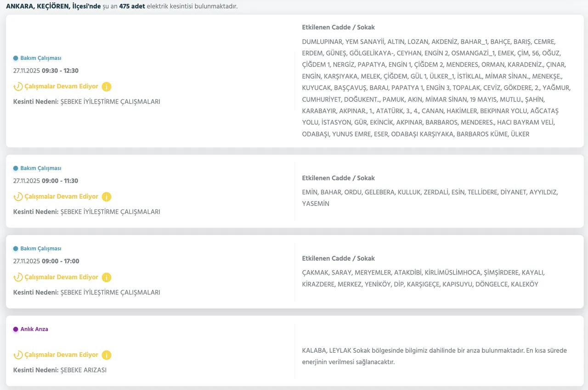The image size is (588, 390).
Task: Click the ŞEBEKE ARIZASI outage reason text
Action: pos(83,370)
